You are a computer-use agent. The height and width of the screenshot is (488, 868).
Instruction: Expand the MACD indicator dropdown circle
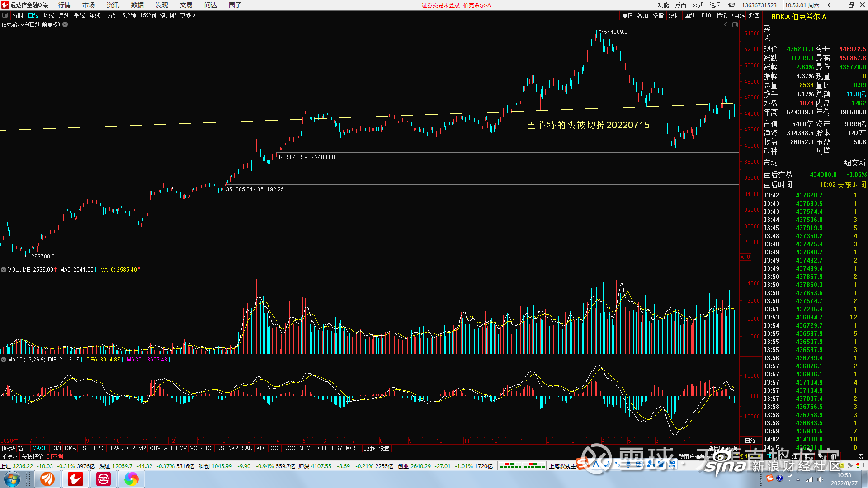coord(4,360)
